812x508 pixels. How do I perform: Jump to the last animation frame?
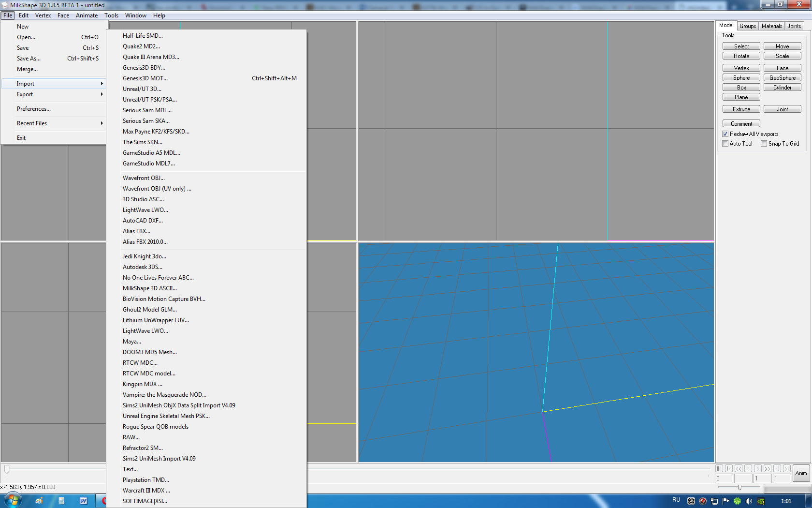[787, 468]
